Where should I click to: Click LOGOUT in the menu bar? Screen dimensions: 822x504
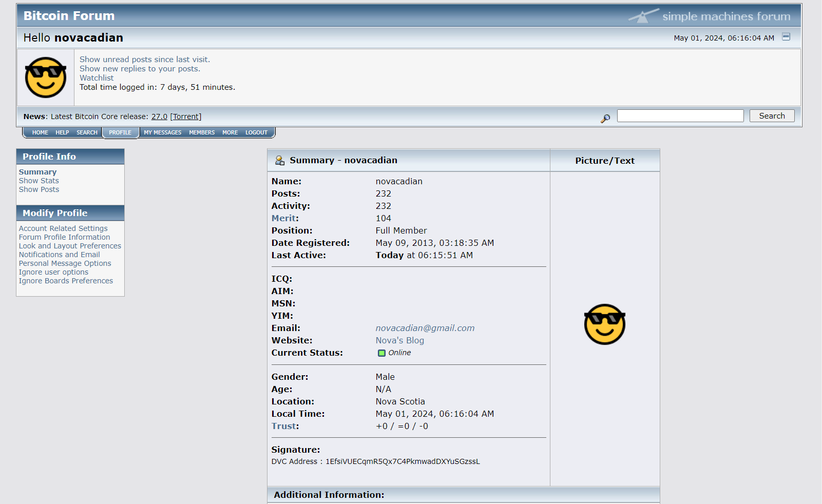(256, 132)
